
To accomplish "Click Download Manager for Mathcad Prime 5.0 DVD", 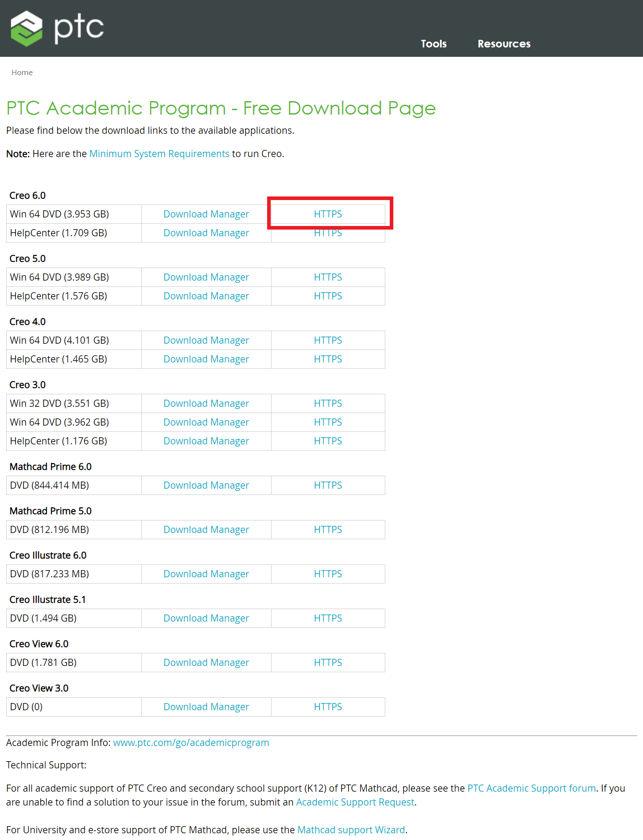I will click(206, 529).
